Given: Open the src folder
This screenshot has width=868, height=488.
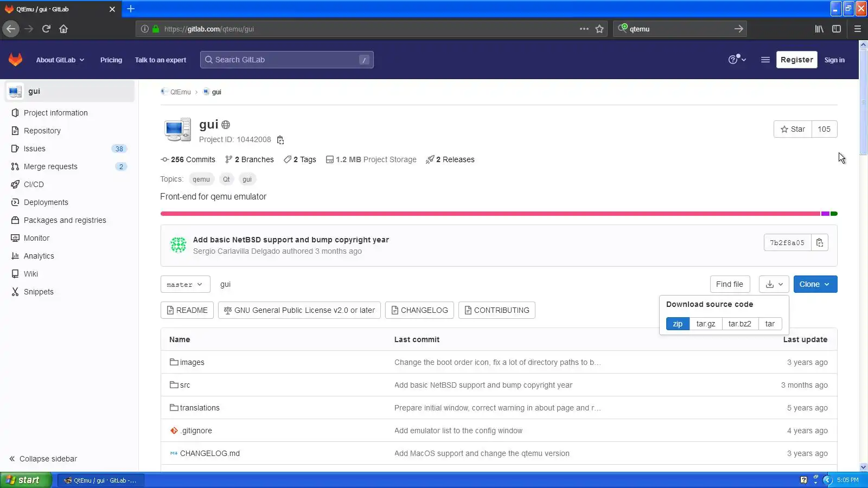Looking at the screenshot, I should pos(185,385).
